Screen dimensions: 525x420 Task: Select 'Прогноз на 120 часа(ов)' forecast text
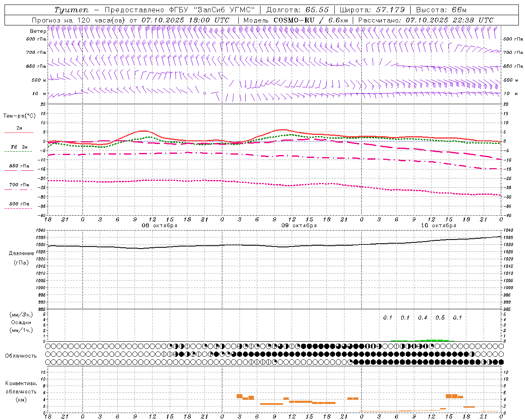pos(79,20)
